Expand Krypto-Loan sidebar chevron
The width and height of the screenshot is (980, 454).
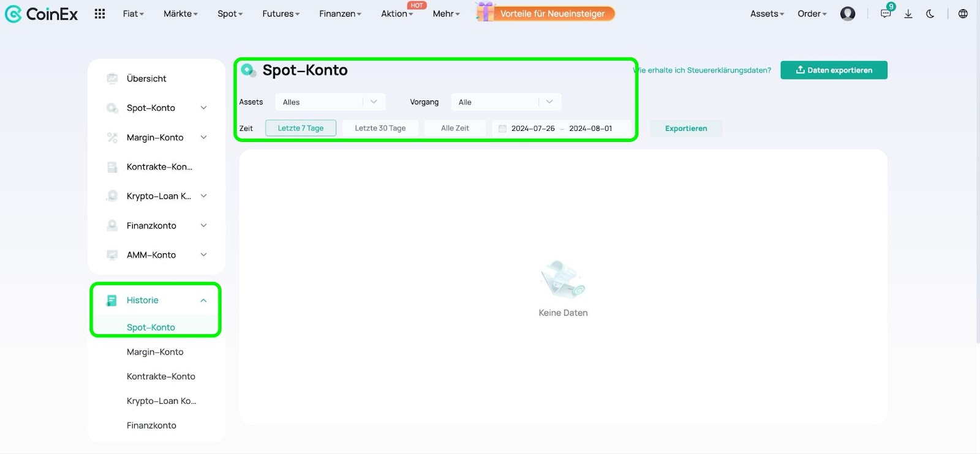click(203, 196)
